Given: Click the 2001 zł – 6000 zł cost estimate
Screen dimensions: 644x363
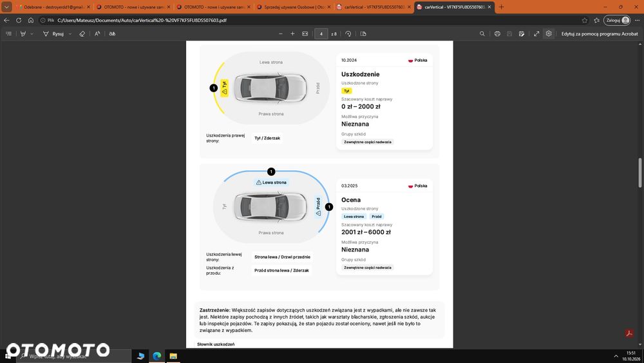Looking at the screenshot, I should [x=366, y=232].
